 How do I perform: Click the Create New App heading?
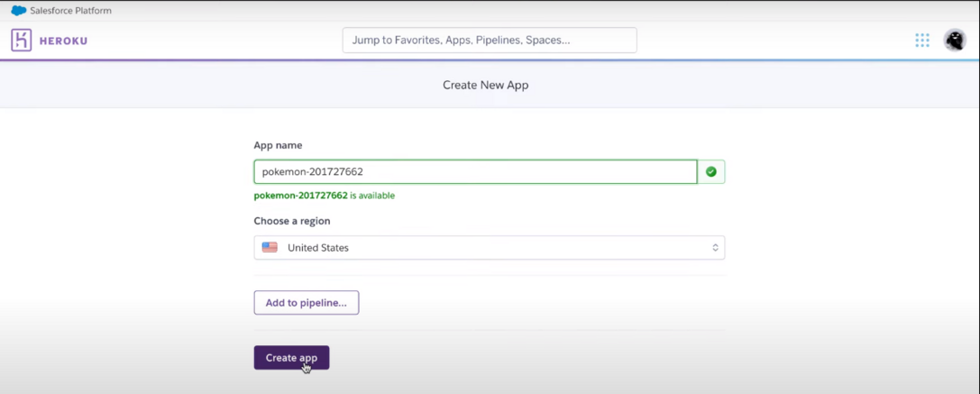486,85
